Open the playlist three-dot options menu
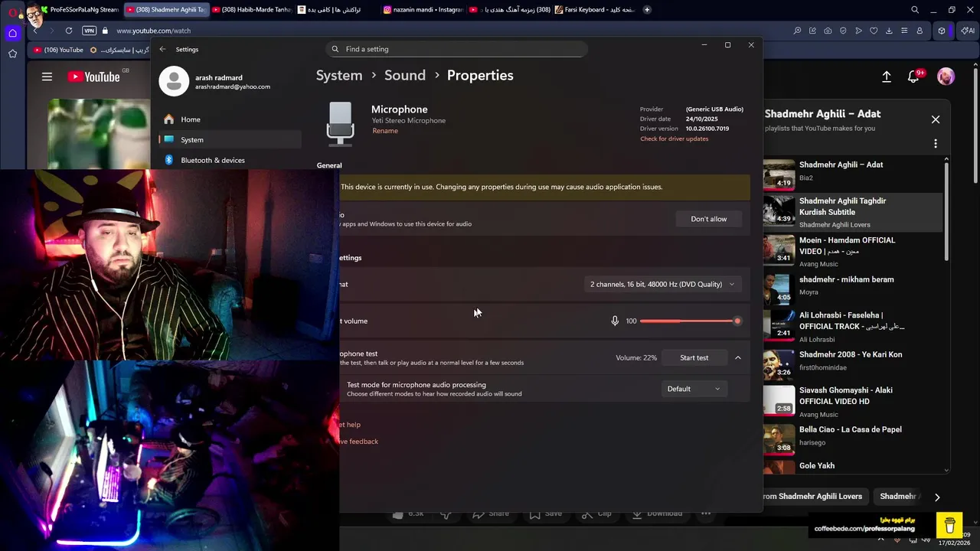 tap(936, 143)
